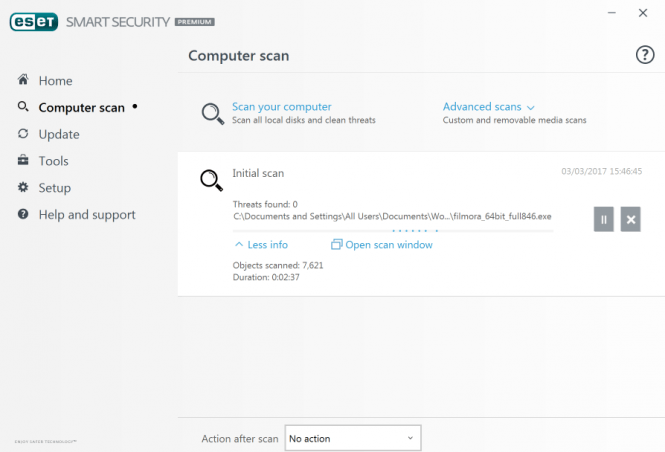Screen dimensions: 665x452
Task: Minimize the ESET window
Action: 612,13
